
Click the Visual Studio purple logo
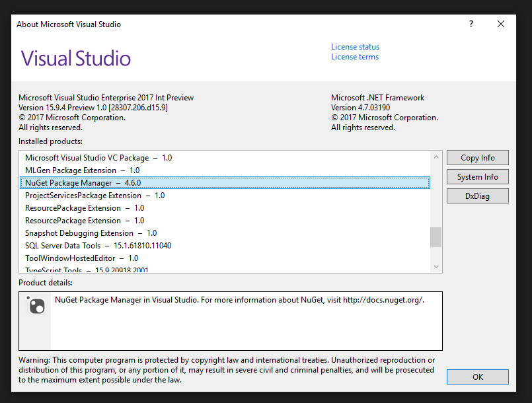coord(75,59)
